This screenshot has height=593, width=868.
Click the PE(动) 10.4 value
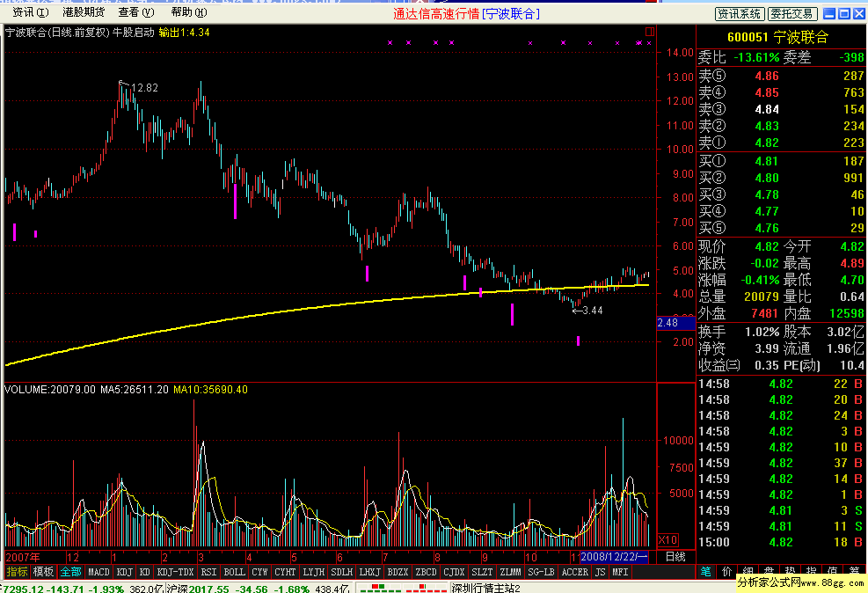pyautogui.click(x=854, y=365)
